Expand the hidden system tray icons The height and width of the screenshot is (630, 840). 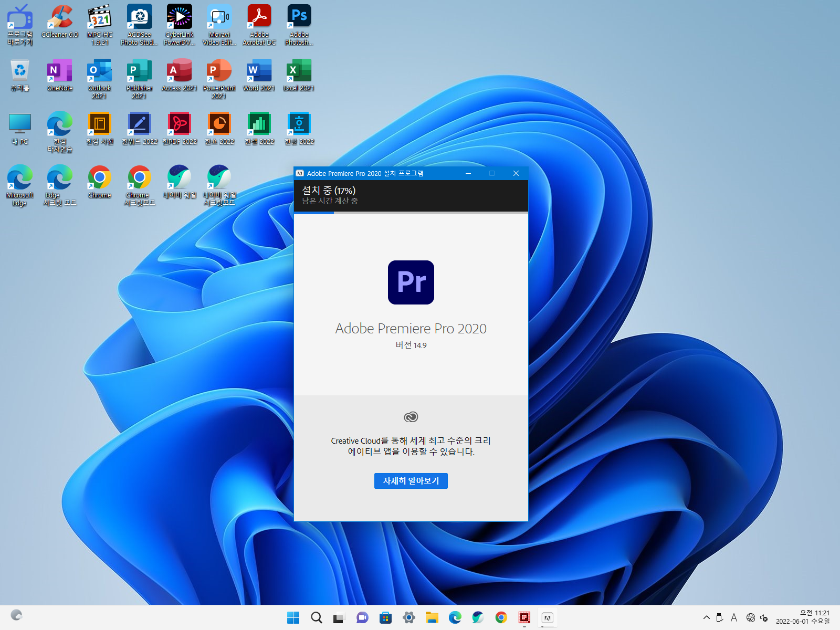(707, 618)
